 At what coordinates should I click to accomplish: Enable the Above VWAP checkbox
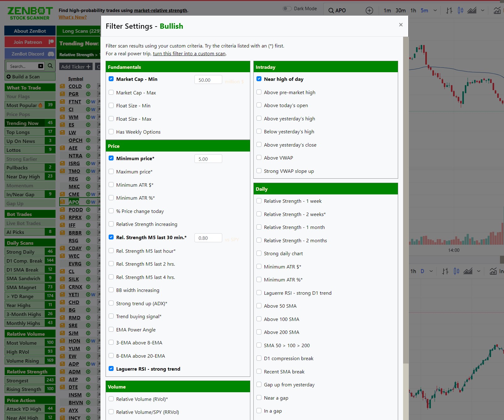point(259,157)
